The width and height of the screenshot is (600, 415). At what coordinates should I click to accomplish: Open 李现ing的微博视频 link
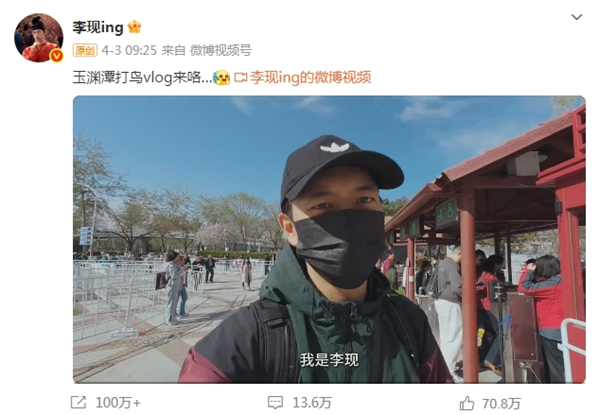coord(310,78)
